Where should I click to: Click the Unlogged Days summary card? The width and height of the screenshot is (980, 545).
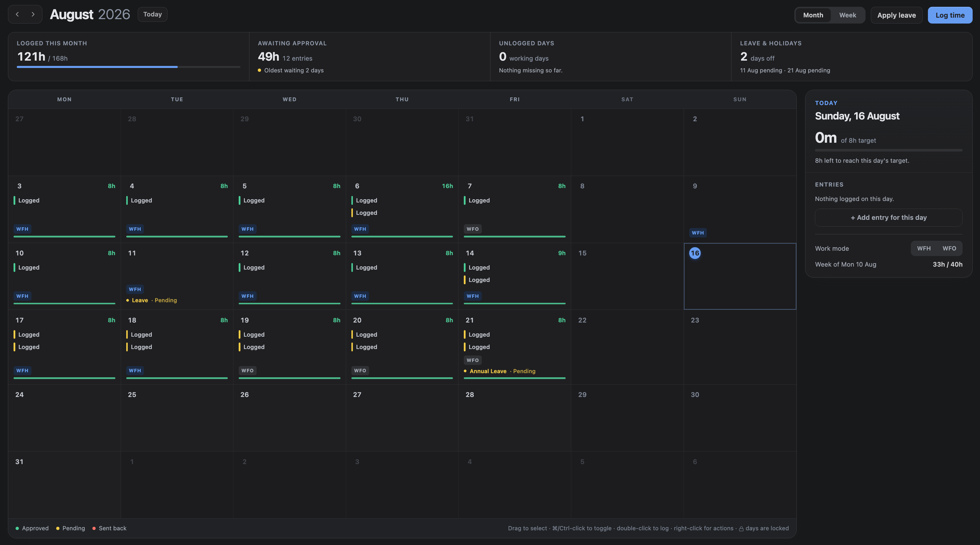pyautogui.click(x=611, y=56)
